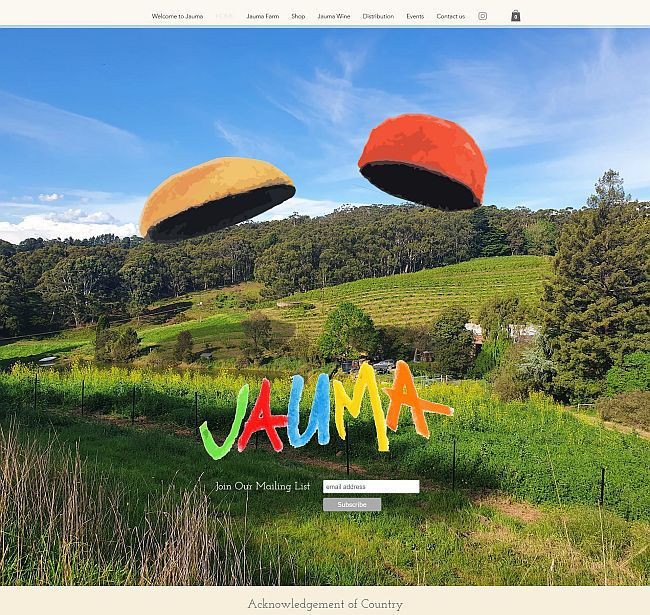Image resolution: width=650 pixels, height=615 pixels.
Task: Open the Contact us page
Action: [x=451, y=17]
